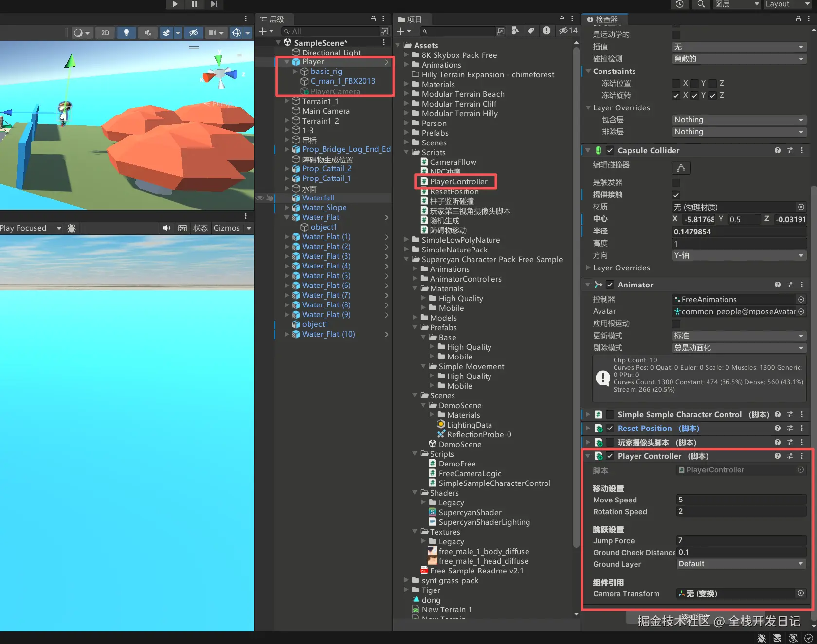Open the Play Focused dropdown
This screenshot has height=644, width=817.
coord(31,228)
